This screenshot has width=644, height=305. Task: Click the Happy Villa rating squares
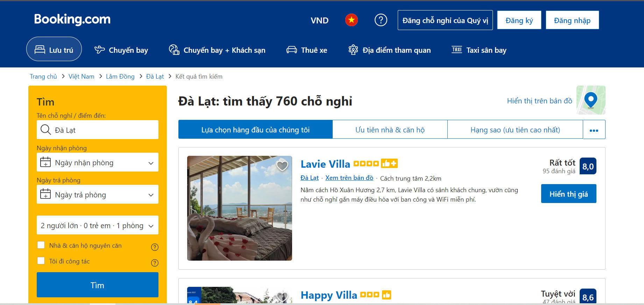point(370,295)
